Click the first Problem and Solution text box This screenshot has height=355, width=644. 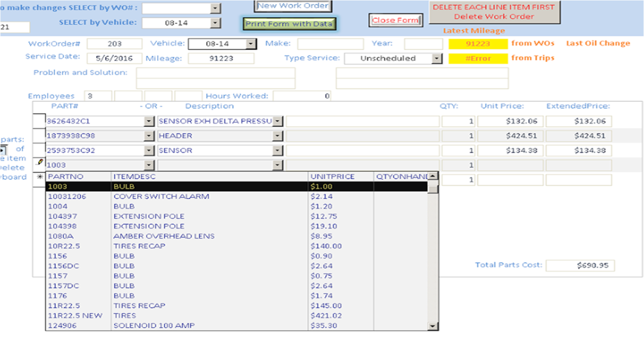click(x=216, y=73)
